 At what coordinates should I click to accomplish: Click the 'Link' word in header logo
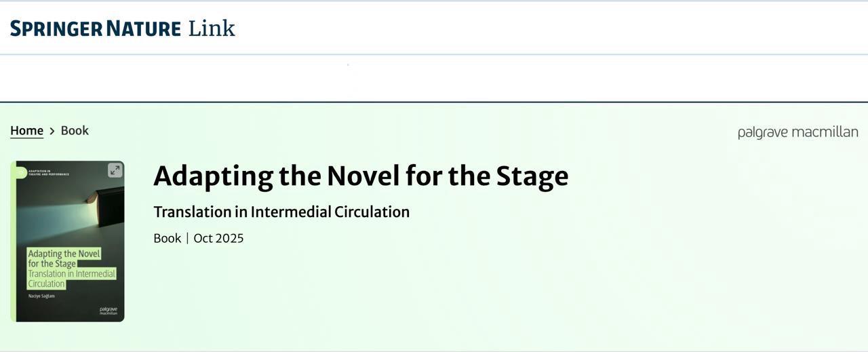[212, 28]
